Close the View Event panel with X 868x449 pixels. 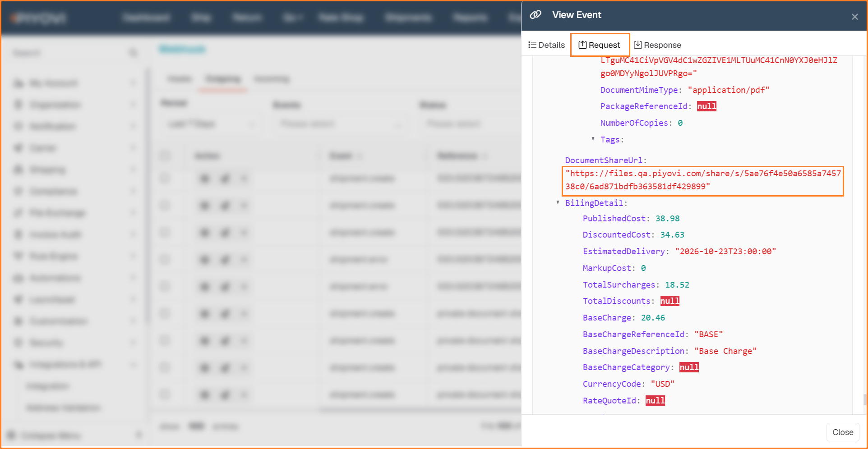pos(854,17)
